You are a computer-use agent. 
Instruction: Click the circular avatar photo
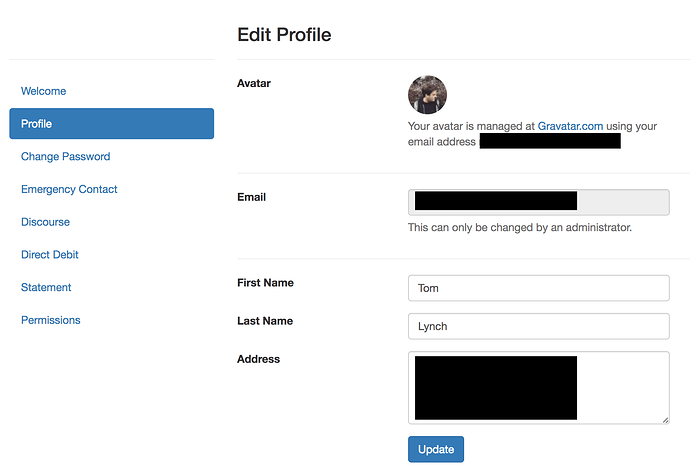427,95
